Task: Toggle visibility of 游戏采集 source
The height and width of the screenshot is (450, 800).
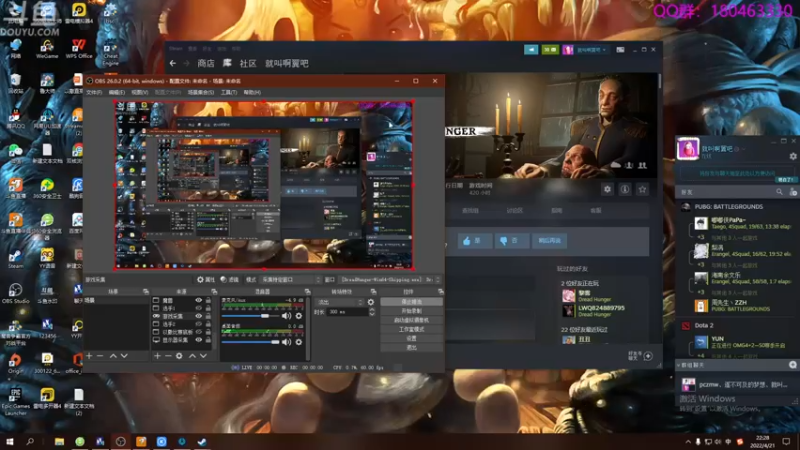Action: point(198,316)
